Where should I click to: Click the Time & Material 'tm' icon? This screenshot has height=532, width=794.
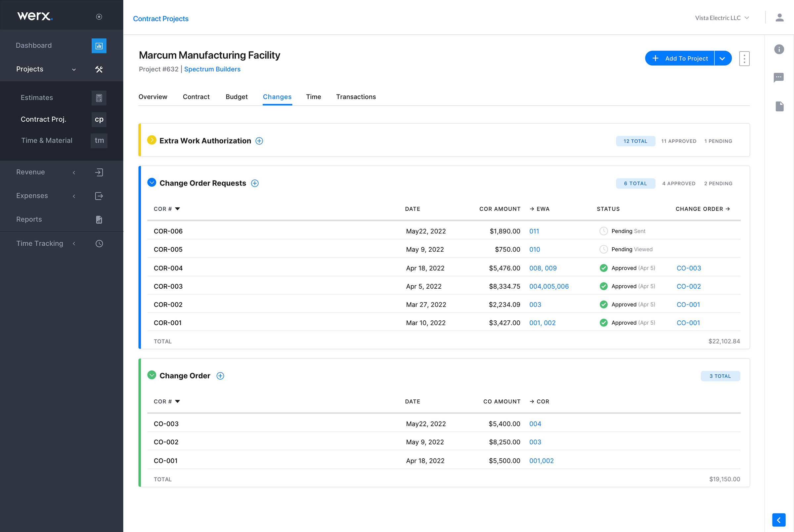(x=99, y=141)
